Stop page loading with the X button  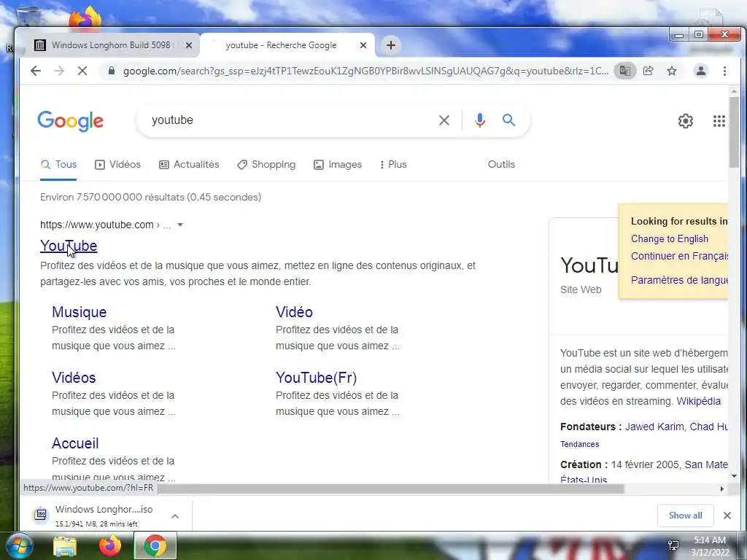click(x=82, y=71)
